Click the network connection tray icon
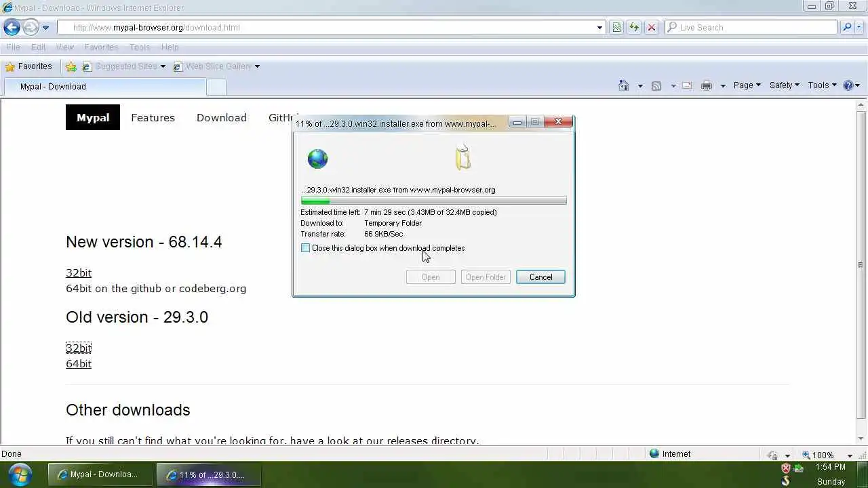 point(799,468)
